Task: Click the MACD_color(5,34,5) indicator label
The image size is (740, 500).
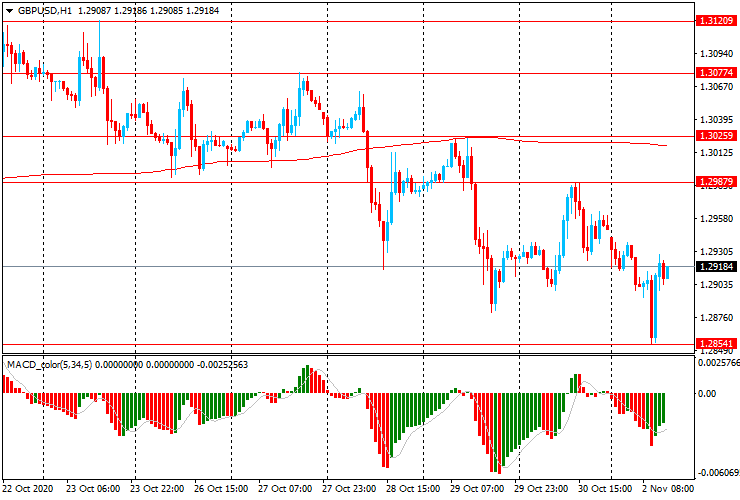Action: pos(50,364)
